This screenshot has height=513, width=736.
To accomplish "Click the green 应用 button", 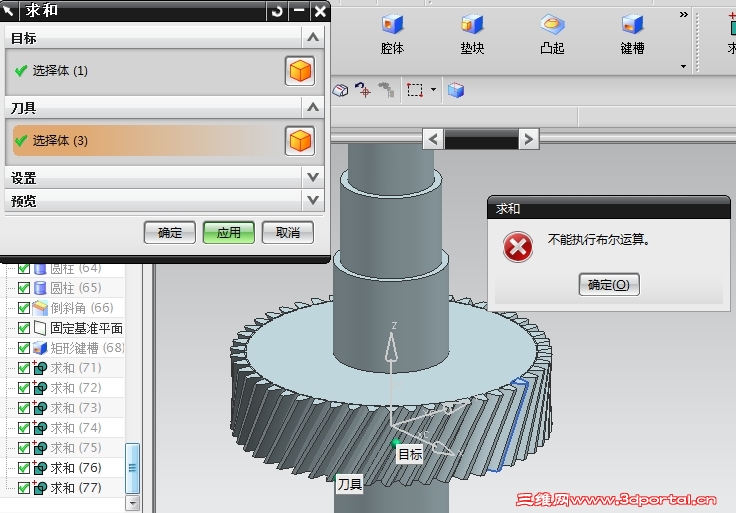I will pyautogui.click(x=229, y=233).
